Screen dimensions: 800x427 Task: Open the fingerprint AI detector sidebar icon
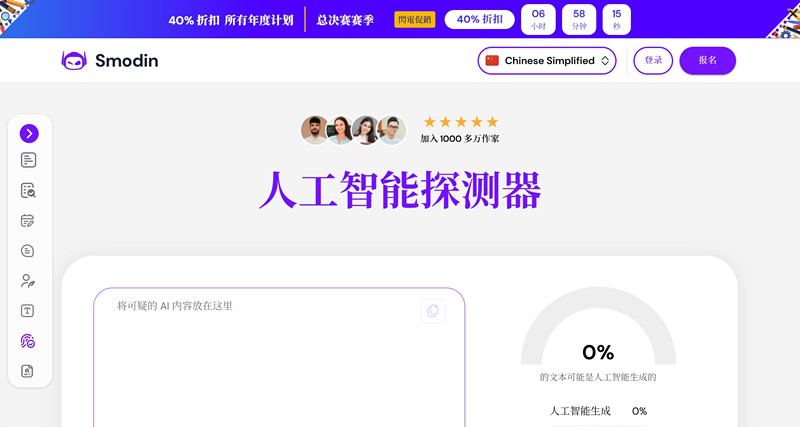pyautogui.click(x=28, y=341)
